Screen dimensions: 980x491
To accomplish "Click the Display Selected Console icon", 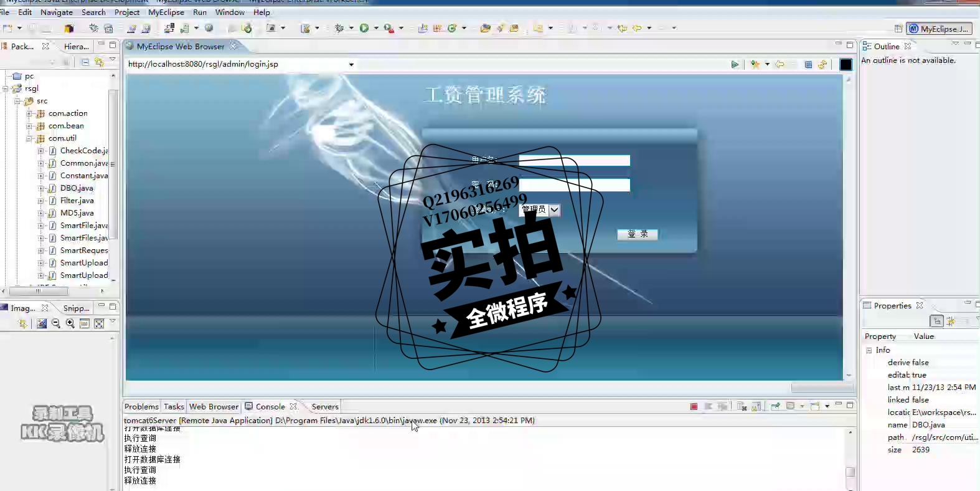I will click(x=790, y=406).
